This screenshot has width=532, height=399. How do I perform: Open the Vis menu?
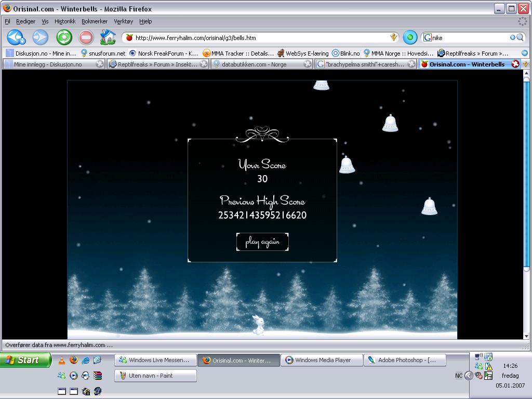pyautogui.click(x=45, y=21)
